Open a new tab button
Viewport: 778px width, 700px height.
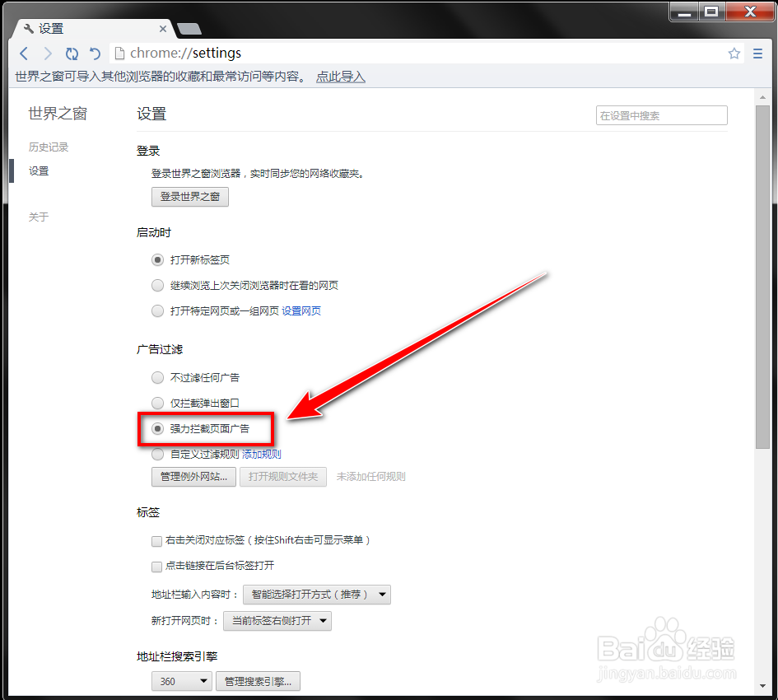[189, 29]
